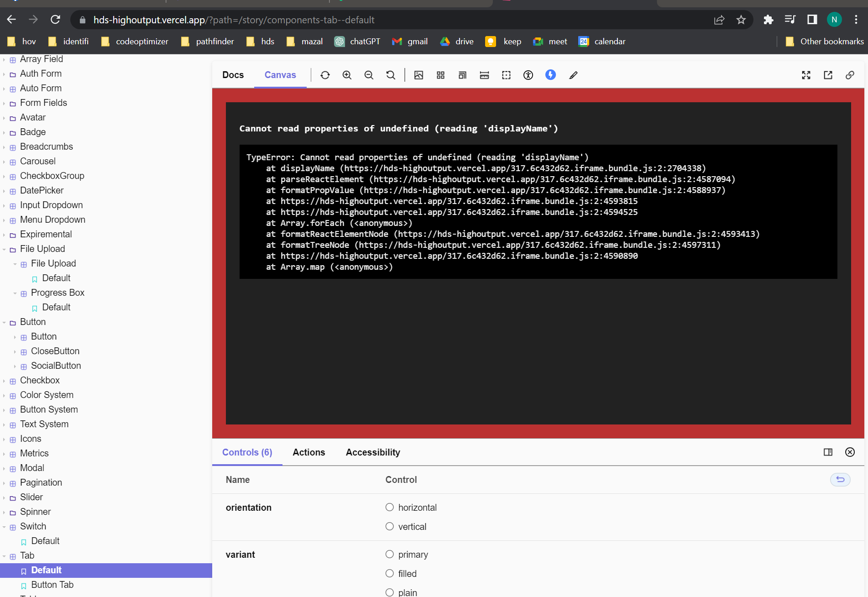Apply a grid to the preview

pyautogui.click(x=440, y=75)
